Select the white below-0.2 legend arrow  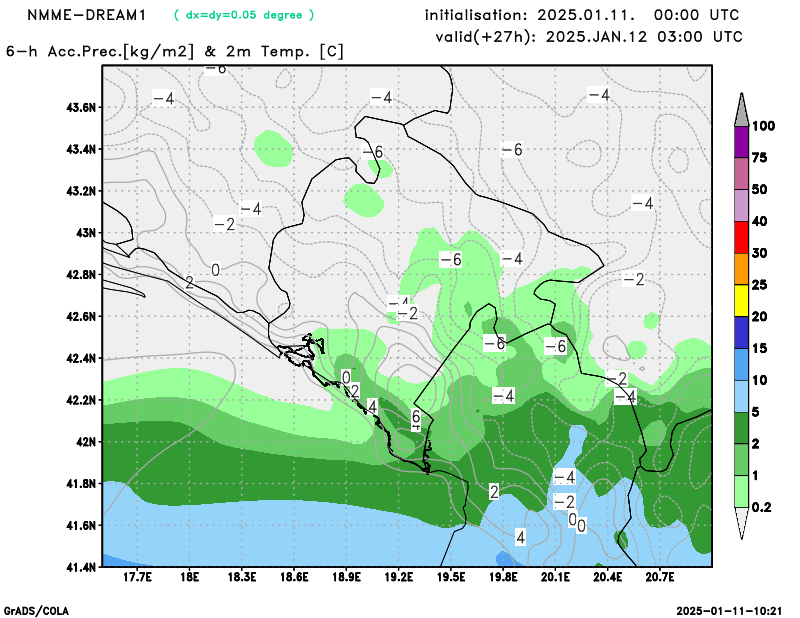[741, 521]
